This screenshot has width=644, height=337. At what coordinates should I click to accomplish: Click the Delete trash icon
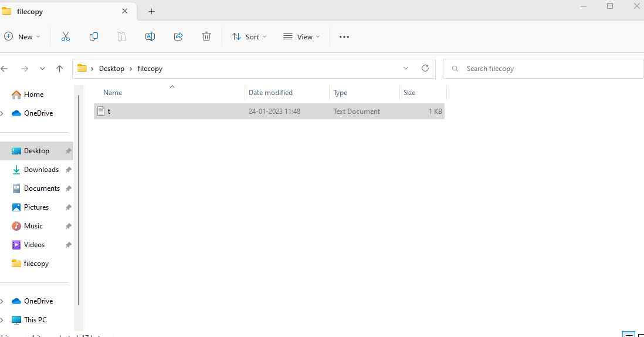click(x=206, y=36)
